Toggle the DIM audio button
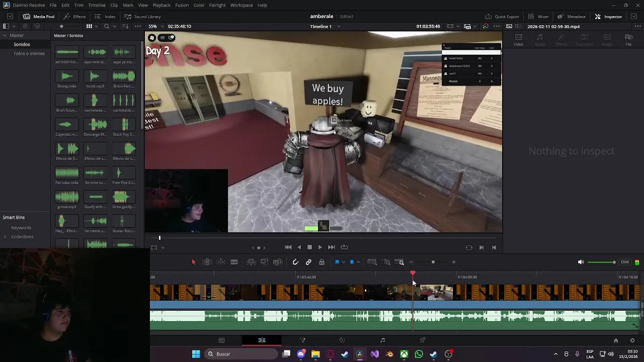644x362 pixels. pyautogui.click(x=625, y=262)
